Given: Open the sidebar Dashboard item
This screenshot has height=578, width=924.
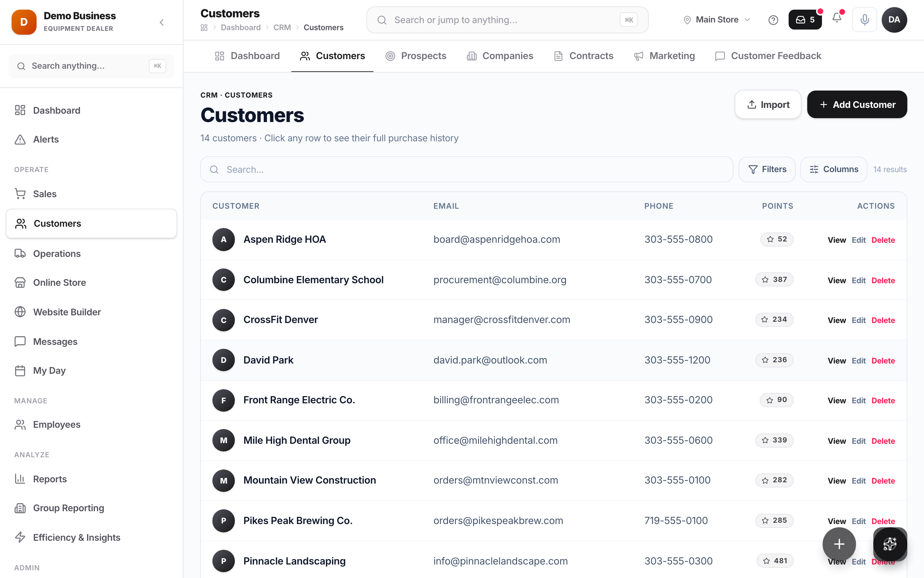Looking at the screenshot, I should (x=91, y=110).
